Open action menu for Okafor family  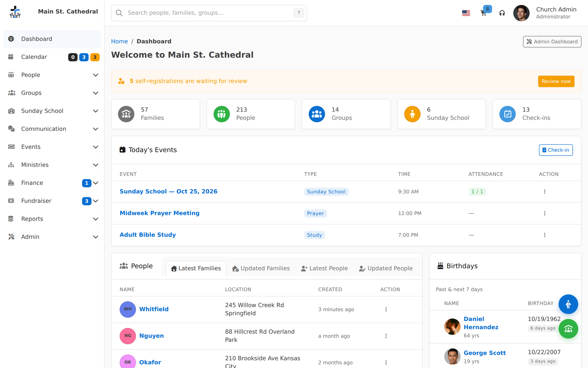(x=386, y=362)
